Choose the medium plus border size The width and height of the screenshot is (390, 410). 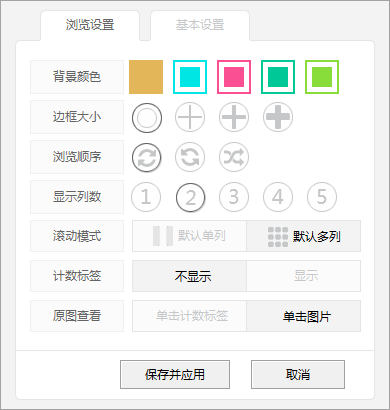pyautogui.click(x=234, y=117)
